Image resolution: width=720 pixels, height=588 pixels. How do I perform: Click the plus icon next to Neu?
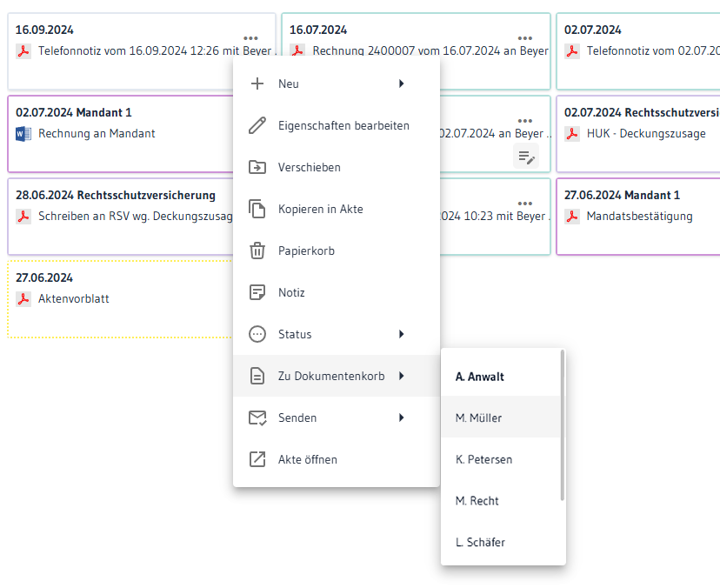[257, 84]
